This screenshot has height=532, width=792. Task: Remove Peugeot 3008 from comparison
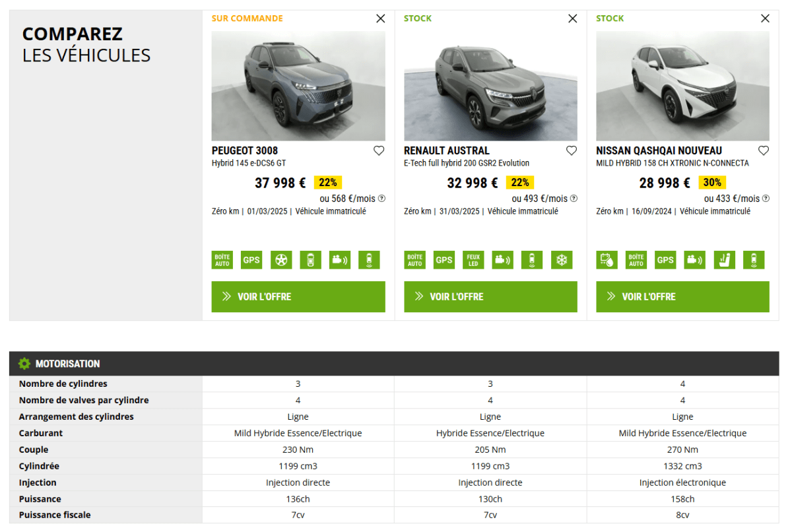click(x=380, y=18)
